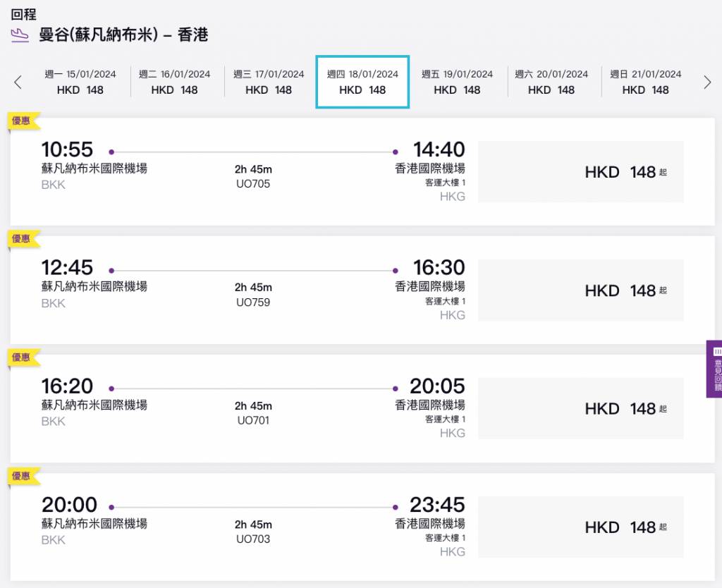Switch to Wednesday 17/01/2024 fares
The height and width of the screenshot is (588, 722).
point(269,82)
